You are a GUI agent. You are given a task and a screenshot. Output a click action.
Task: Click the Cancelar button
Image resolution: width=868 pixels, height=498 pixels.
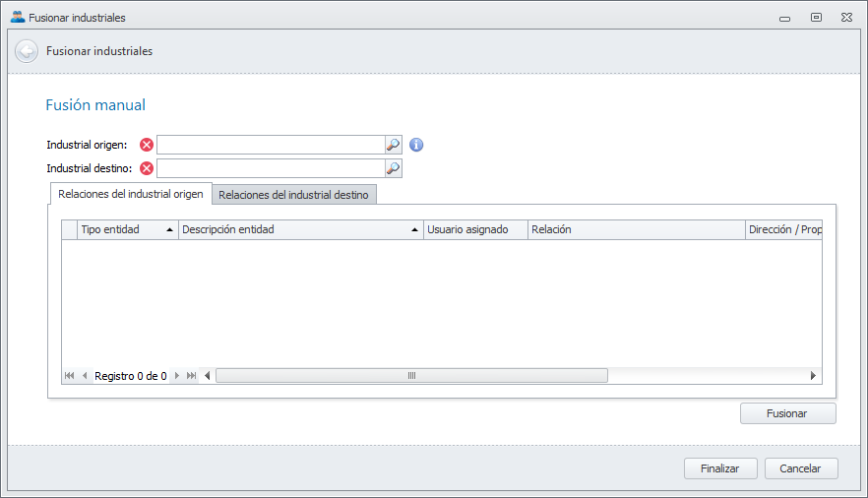tap(801, 468)
